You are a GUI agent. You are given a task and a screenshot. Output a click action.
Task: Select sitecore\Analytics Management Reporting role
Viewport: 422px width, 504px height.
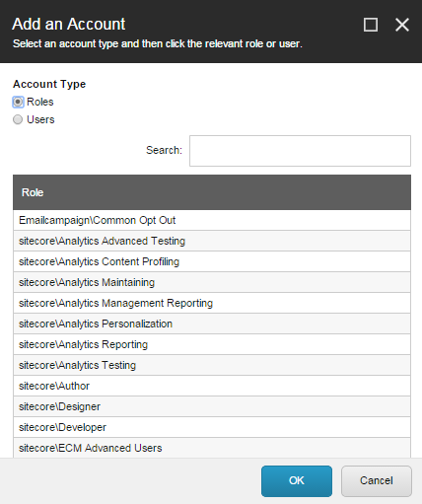[212, 303]
